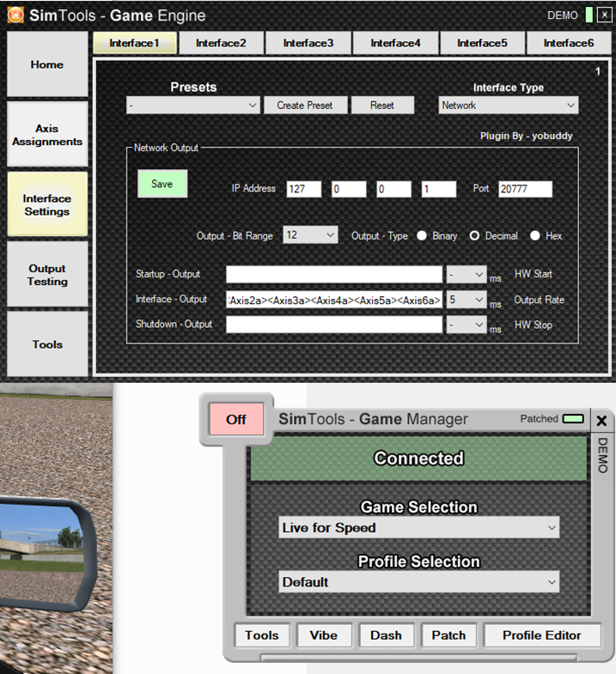Click the 'Plugin By - yobuddy' text
Image resolution: width=616 pixels, height=674 pixels.
coord(526,136)
